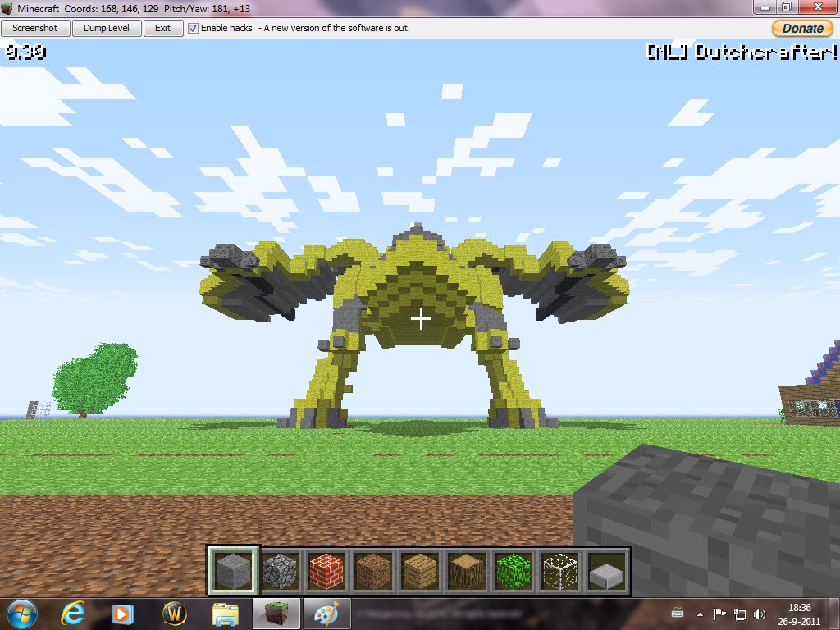
Task: Click the Donate button
Action: (801, 28)
